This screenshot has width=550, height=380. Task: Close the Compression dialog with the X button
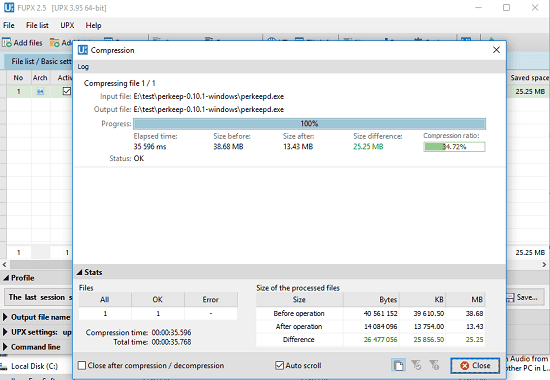click(496, 50)
